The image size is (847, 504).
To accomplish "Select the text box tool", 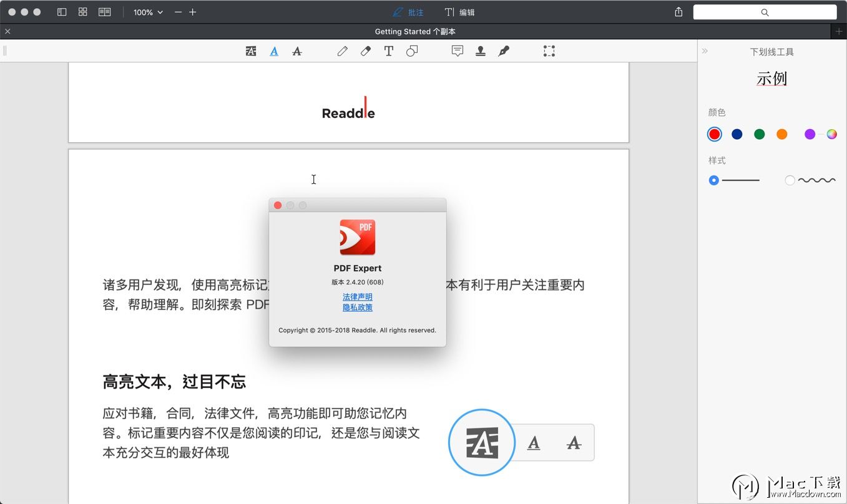I will (389, 51).
